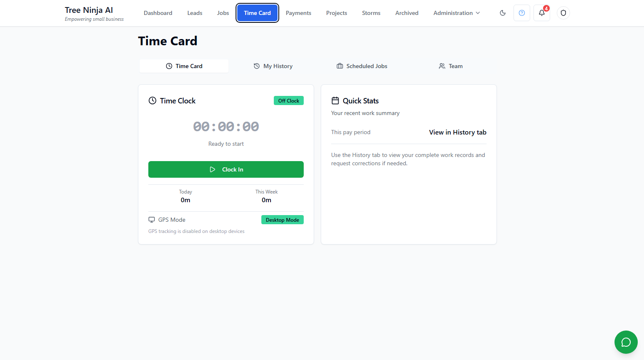
Task: Open the chat bubble widget
Action: [626, 342]
